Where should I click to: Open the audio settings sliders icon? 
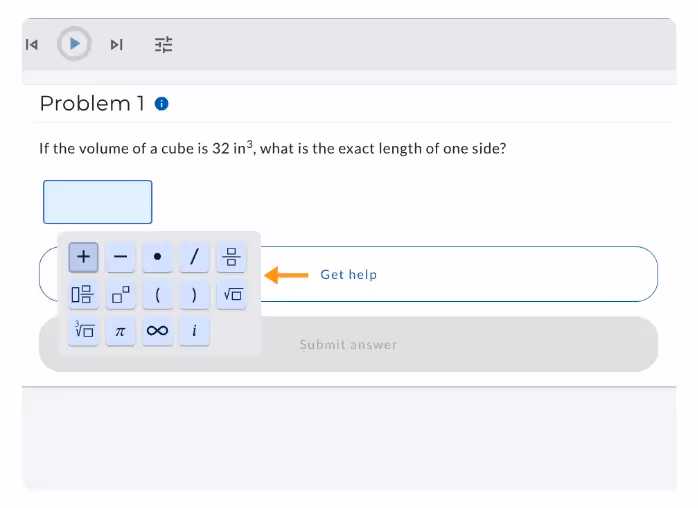[163, 45]
